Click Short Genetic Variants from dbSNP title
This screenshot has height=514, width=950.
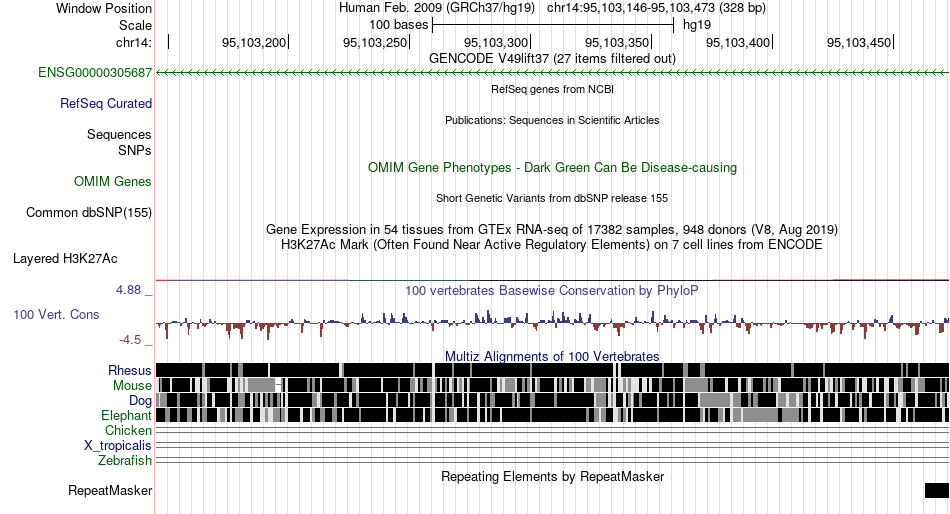(x=552, y=198)
